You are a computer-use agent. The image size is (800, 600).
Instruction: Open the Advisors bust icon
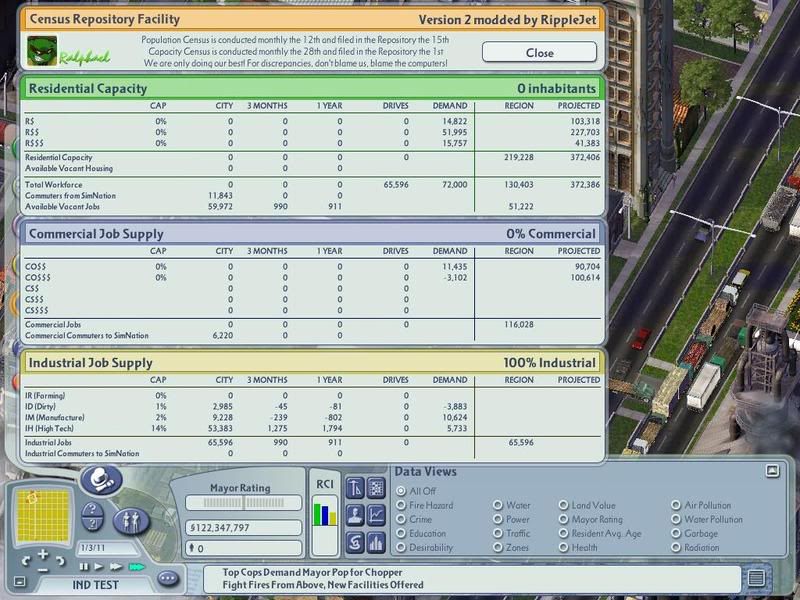click(355, 515)
